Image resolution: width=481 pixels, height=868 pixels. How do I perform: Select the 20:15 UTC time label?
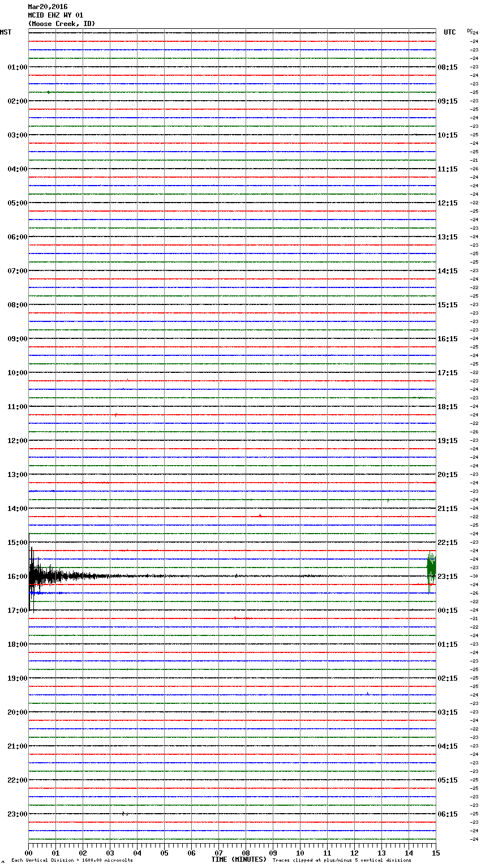click(x=448, y=475)
